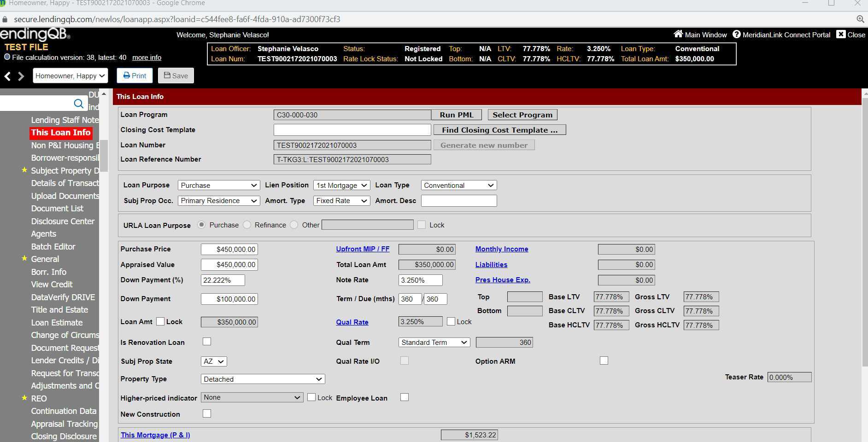This screenshot has height=442, width=868.
Task: Check the Is Renovation Loan checkbox
Action: coord(207,342)
